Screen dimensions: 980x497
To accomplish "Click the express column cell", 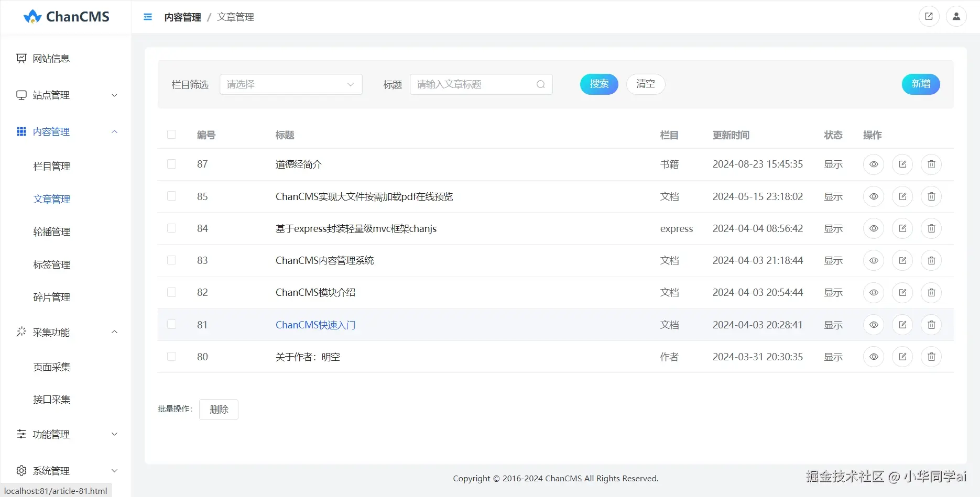I will [677, 229].
